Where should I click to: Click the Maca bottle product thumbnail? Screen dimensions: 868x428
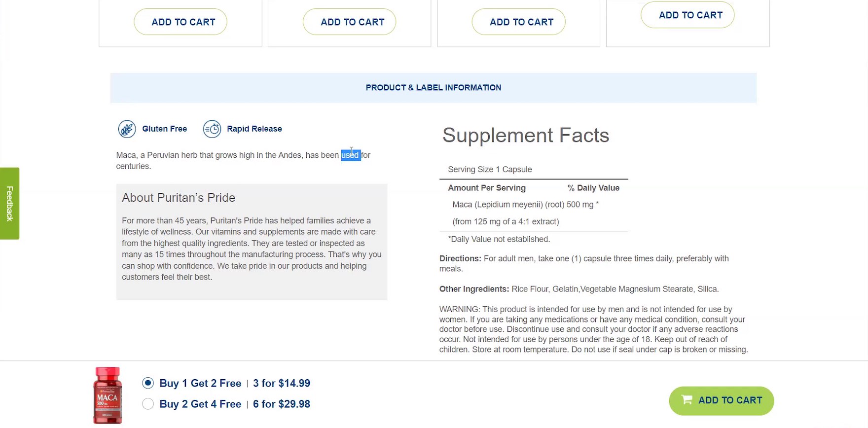click(x=108, y=395)
